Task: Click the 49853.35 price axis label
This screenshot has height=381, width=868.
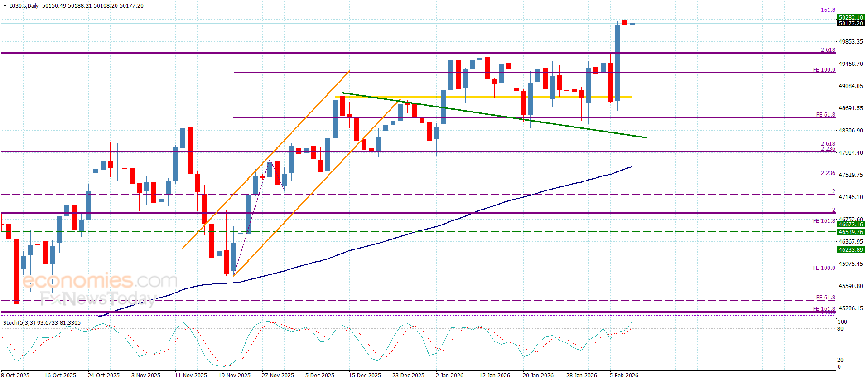Action: click(851, 42)
